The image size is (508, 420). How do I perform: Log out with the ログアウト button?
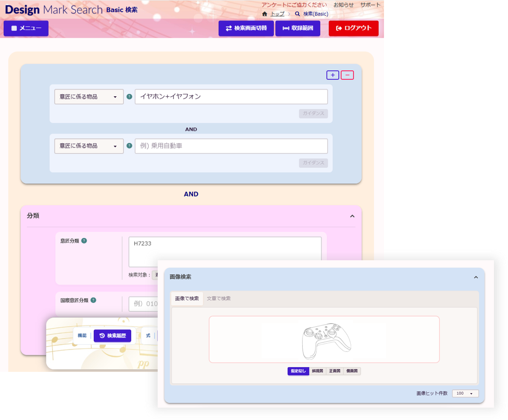click(x=353, y=28)
